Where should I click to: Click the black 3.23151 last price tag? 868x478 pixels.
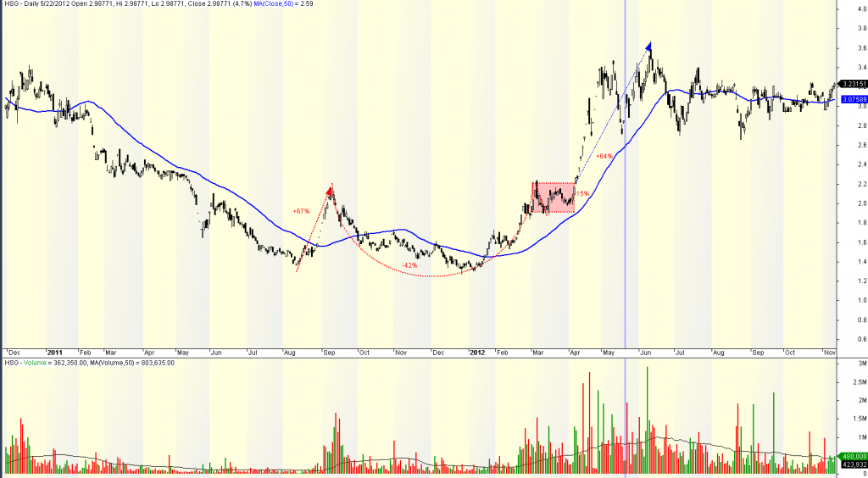point(852,84)
